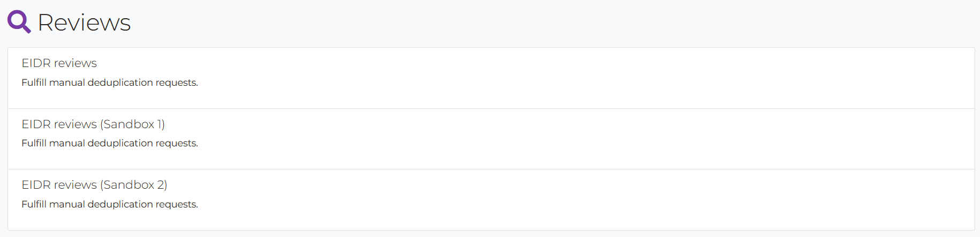Open the EIDR reviews link
The height and width of the screenshot is (237, 980).
coord(59,63)
